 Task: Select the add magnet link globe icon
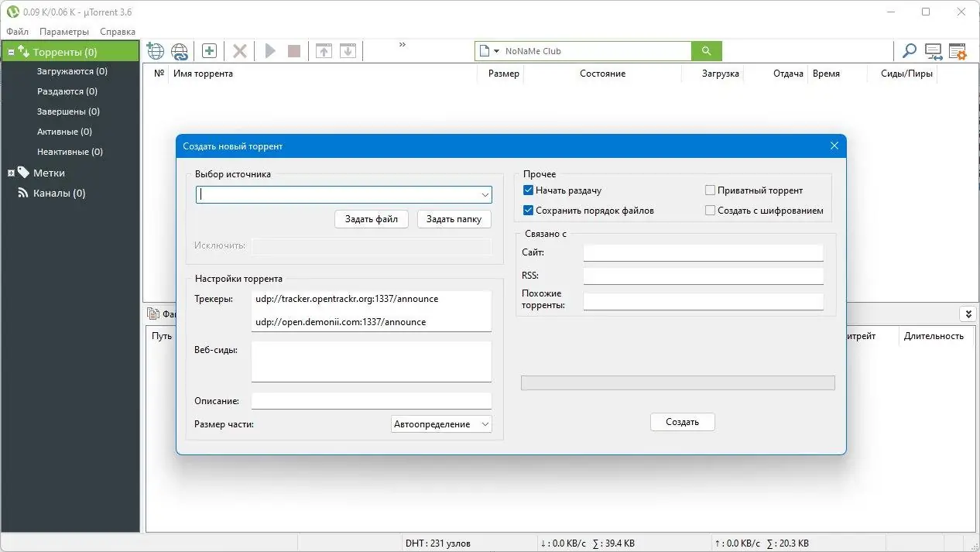[x=180, y=50]
